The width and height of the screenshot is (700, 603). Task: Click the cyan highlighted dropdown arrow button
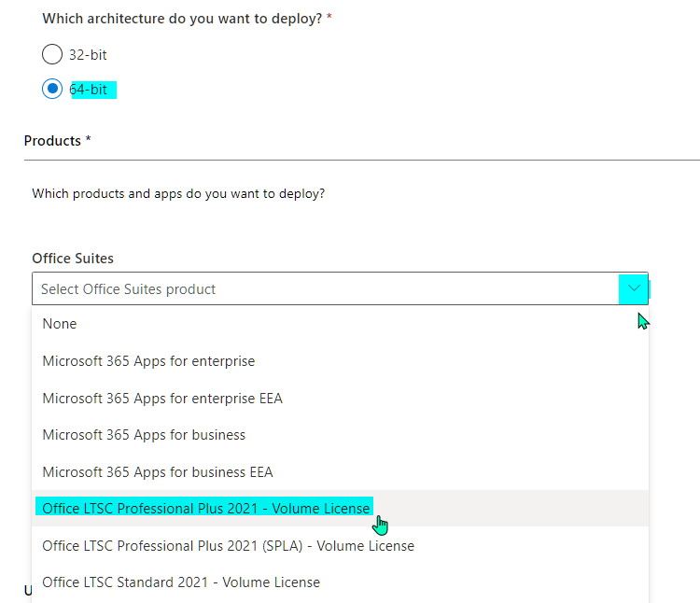634,288
